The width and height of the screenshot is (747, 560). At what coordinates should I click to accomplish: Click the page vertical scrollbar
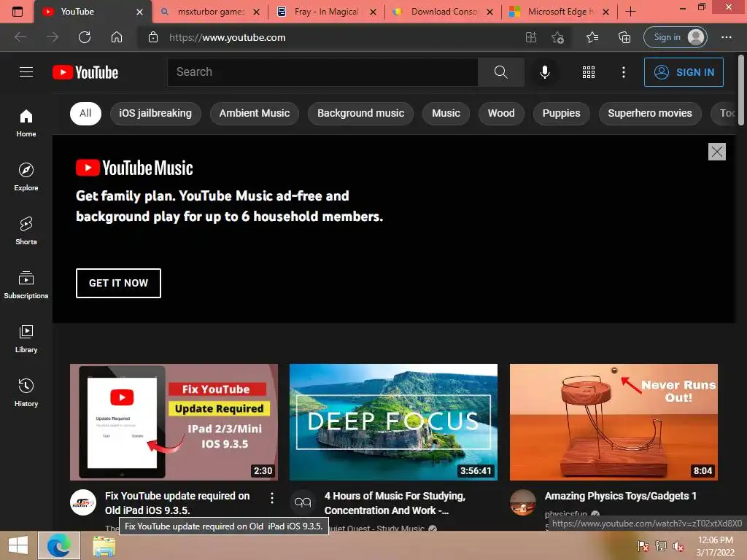click(741, 90)
